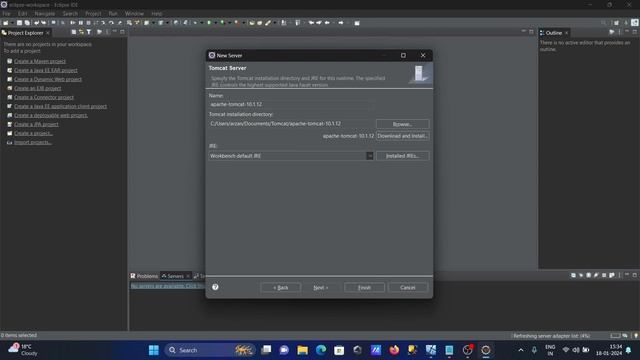
Task: Click the Forward navigation arrow in main toolbar
Action: click(x=341, y=23)
